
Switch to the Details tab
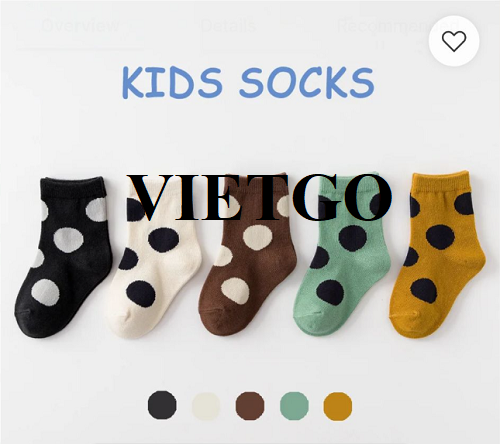[x=228, y=26]
